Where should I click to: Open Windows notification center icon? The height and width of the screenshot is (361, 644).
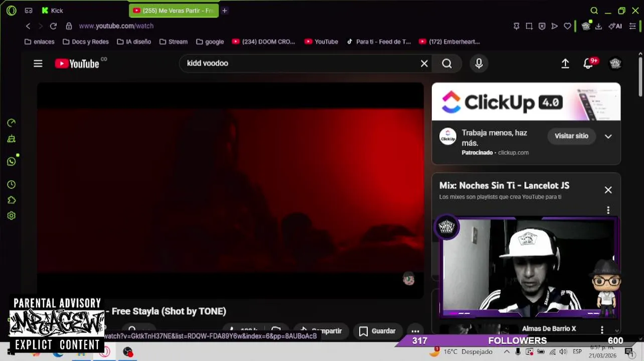(x=628, y=351)
